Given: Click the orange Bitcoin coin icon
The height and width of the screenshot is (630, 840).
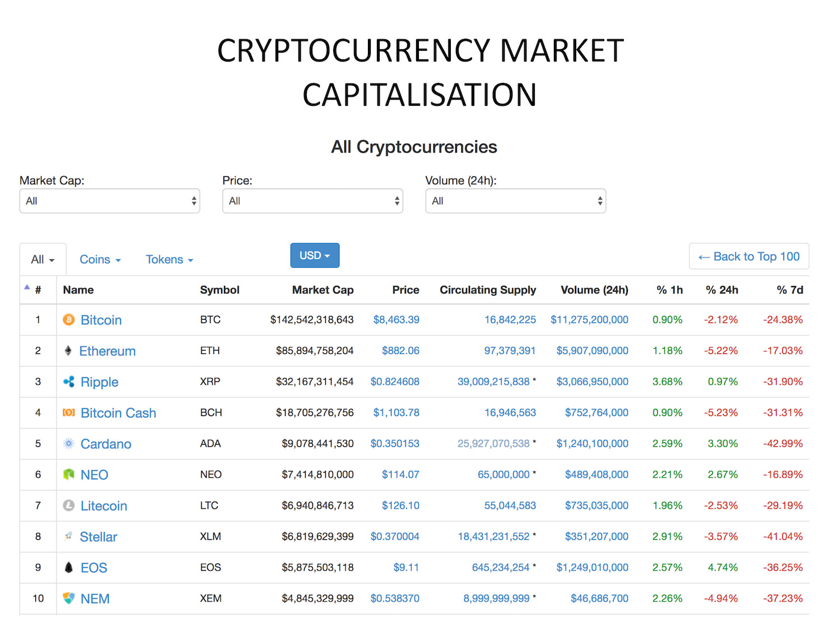Looking at the screenshot, I should (69, 320).
